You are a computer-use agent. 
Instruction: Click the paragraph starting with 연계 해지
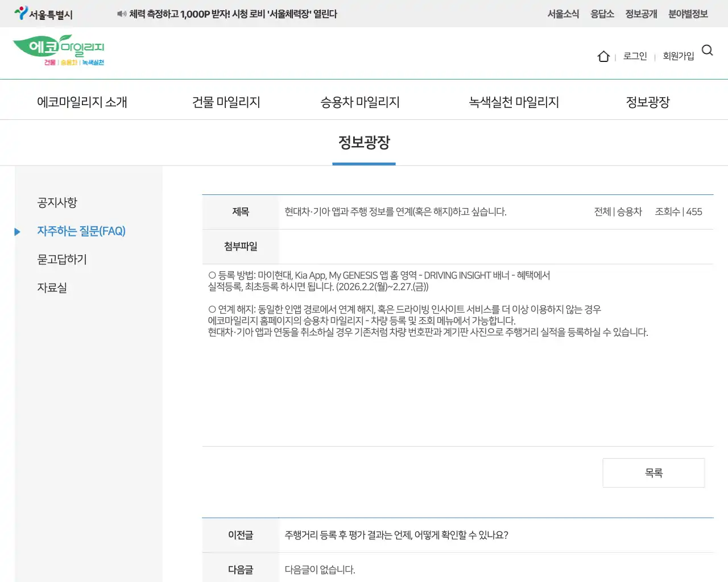pyautogui.click(x=428, y=321)
